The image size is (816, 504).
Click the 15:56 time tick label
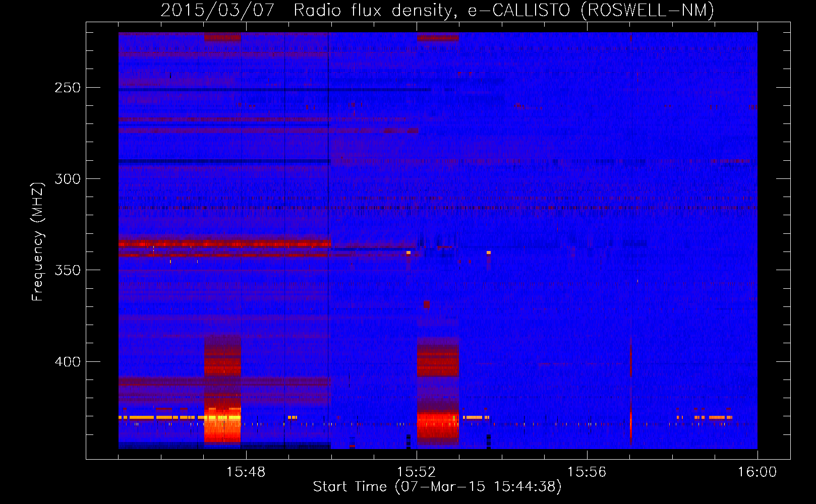click(587, 472)
